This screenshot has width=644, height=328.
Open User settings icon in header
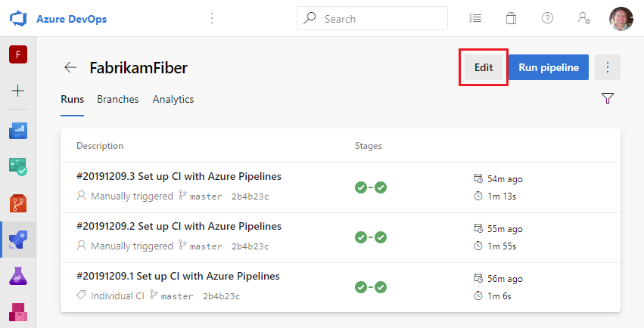click(x=583, y=18)
